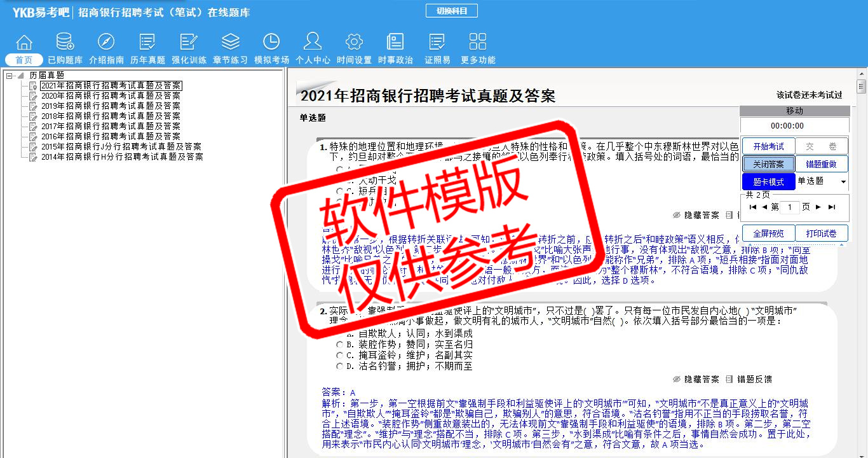
Task: Open 更多功能 more functions menu
Action: [x=478, y=43]
